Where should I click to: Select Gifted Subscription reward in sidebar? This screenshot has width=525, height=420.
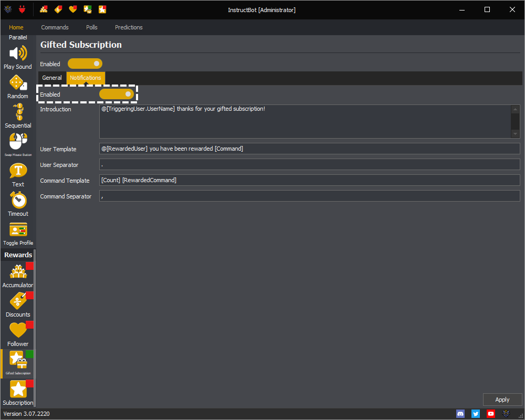click(18, 364)
